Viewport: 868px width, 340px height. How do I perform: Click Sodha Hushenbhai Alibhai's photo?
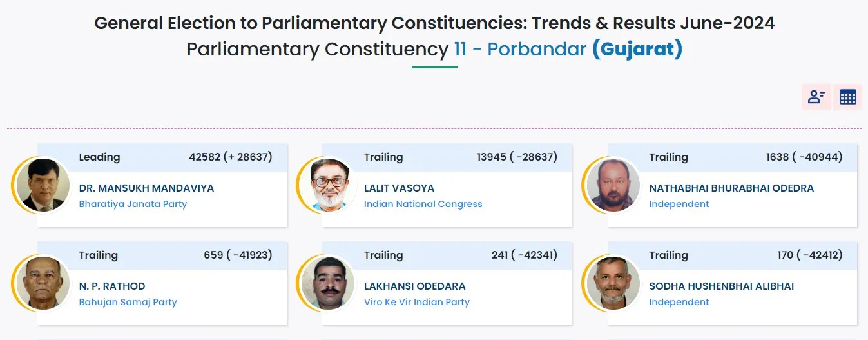613,283
